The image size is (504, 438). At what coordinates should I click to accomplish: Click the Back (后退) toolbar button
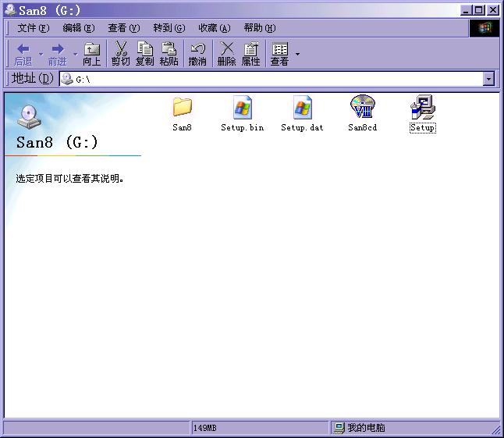(x=23, y=54)
